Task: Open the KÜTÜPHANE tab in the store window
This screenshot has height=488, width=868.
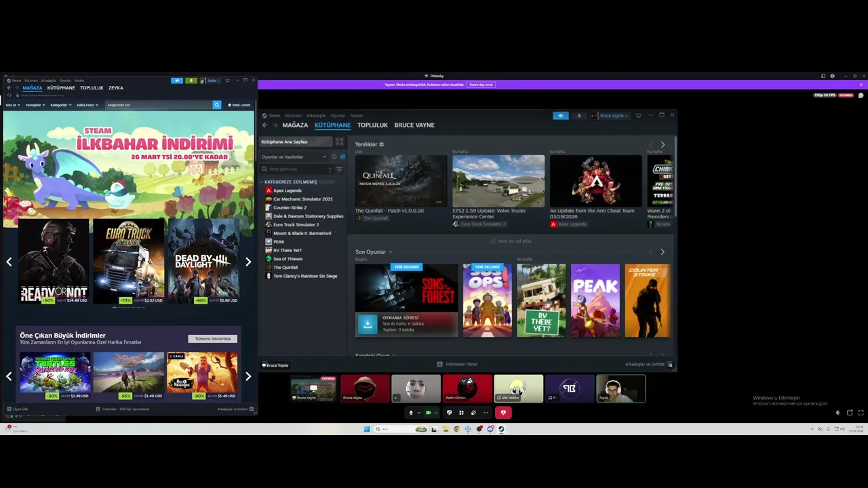Action: [61, 88]
